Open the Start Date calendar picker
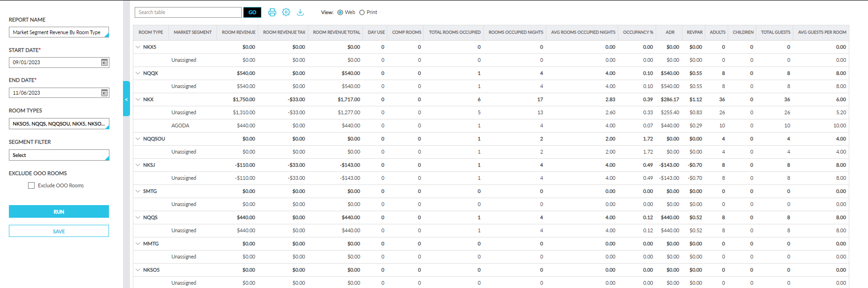The width and height of the screenshot is (868, 288). click(x=104, y=62)
